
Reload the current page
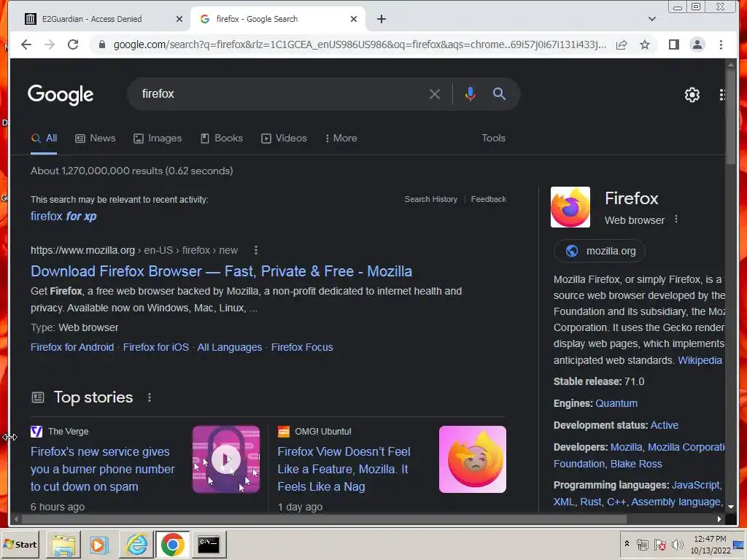[73, 44]
